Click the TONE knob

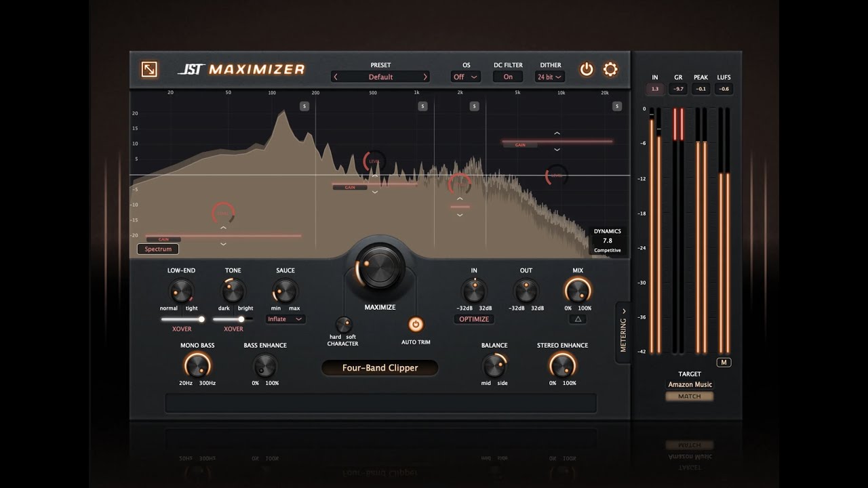click(x=233, y=291)
